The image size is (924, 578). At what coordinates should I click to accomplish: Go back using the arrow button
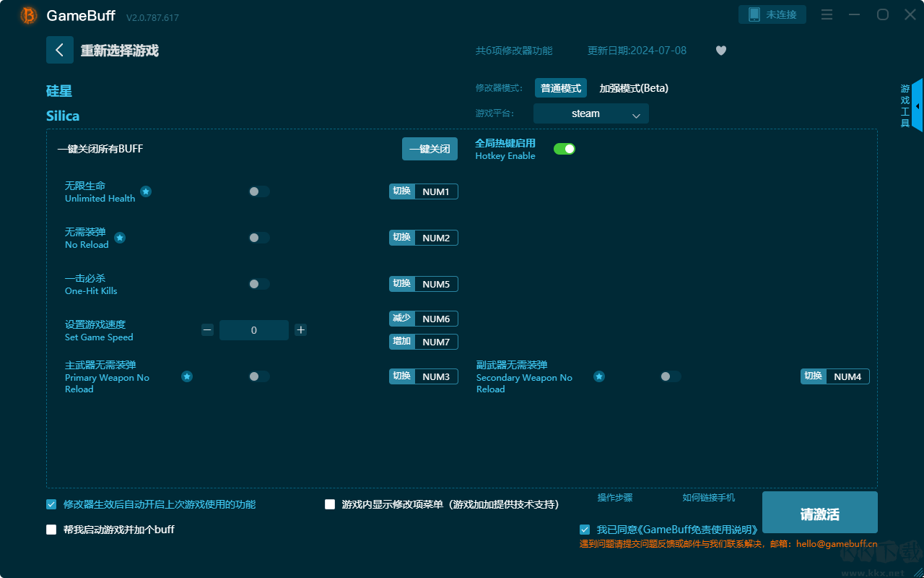60,50
